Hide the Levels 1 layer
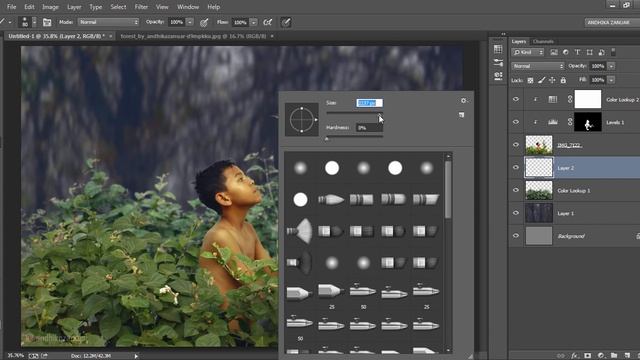640x360 pixels. [x=516, y=122]
